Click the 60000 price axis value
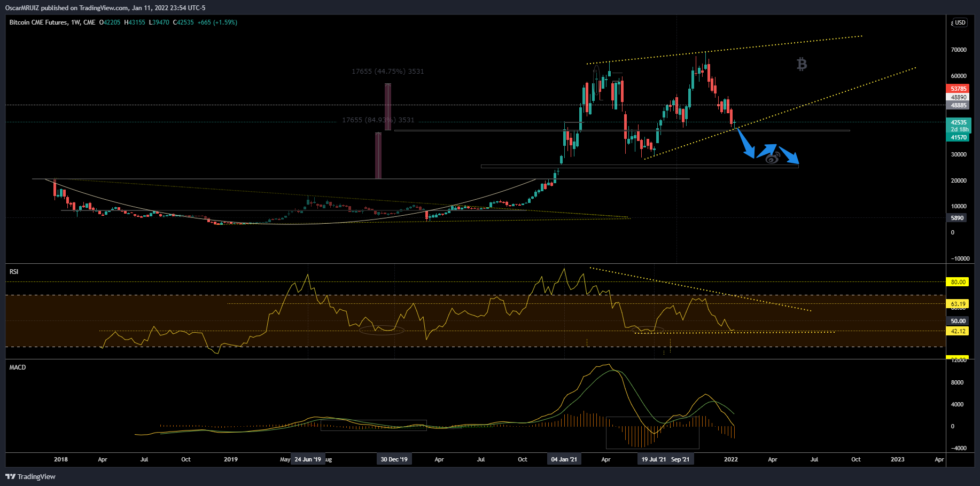Screen dimensions: 980x486 coord(959,76)
